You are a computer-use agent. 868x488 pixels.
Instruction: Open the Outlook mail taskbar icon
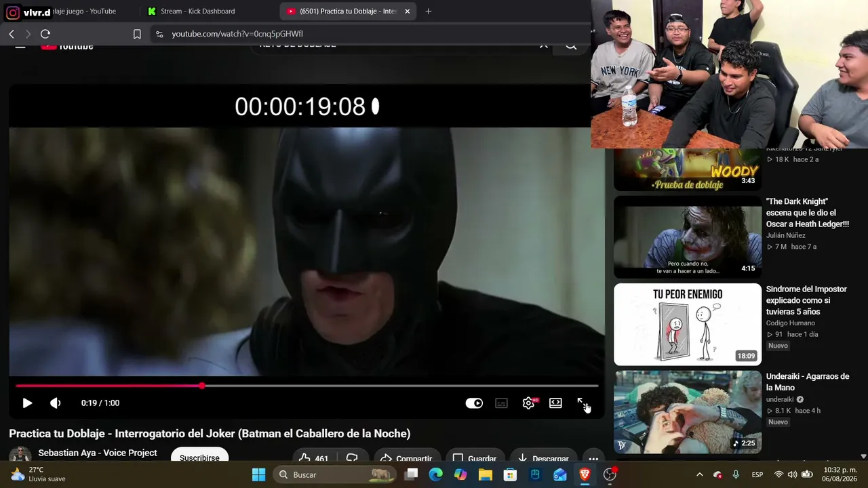[560, 474]
